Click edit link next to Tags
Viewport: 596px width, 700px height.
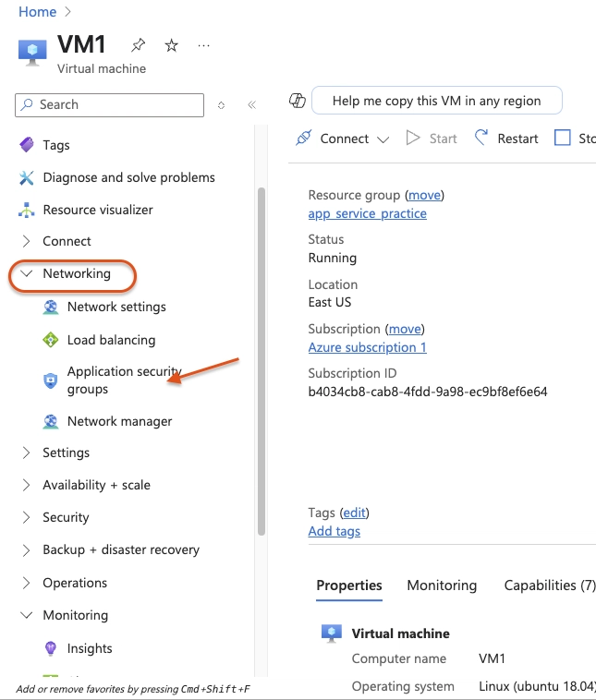point(354,513)
